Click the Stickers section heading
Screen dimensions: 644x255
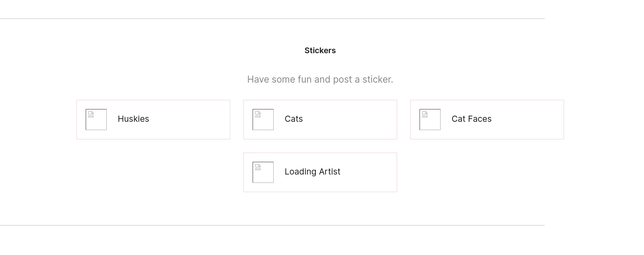pos(320,51)
